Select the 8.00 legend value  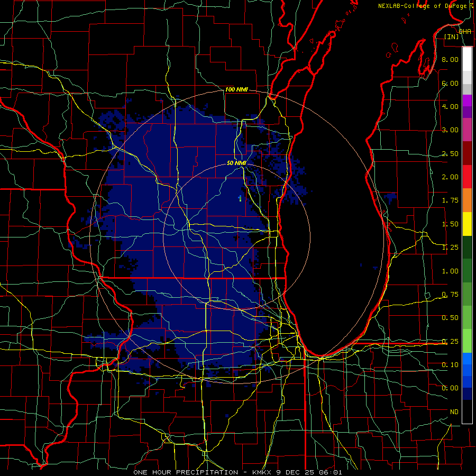click(x=450, y=59)
